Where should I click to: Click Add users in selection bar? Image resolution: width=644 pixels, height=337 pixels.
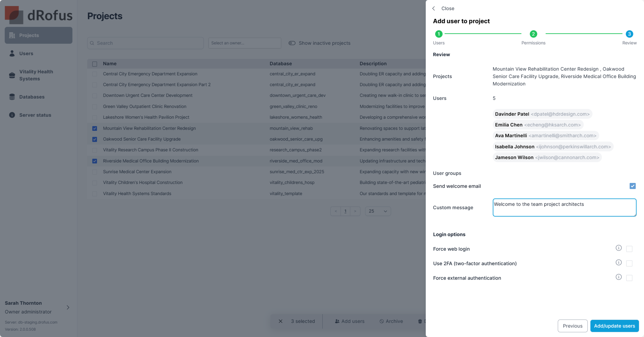349,321
